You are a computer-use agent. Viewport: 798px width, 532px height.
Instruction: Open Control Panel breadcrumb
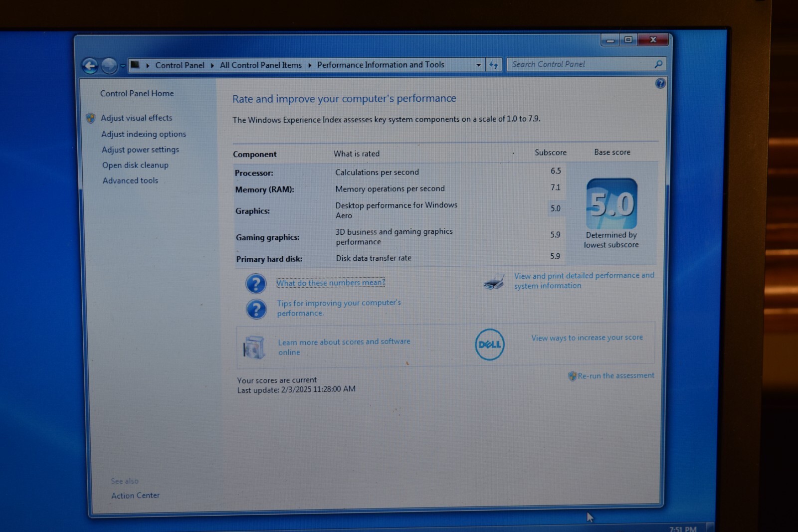coord(180,65)
